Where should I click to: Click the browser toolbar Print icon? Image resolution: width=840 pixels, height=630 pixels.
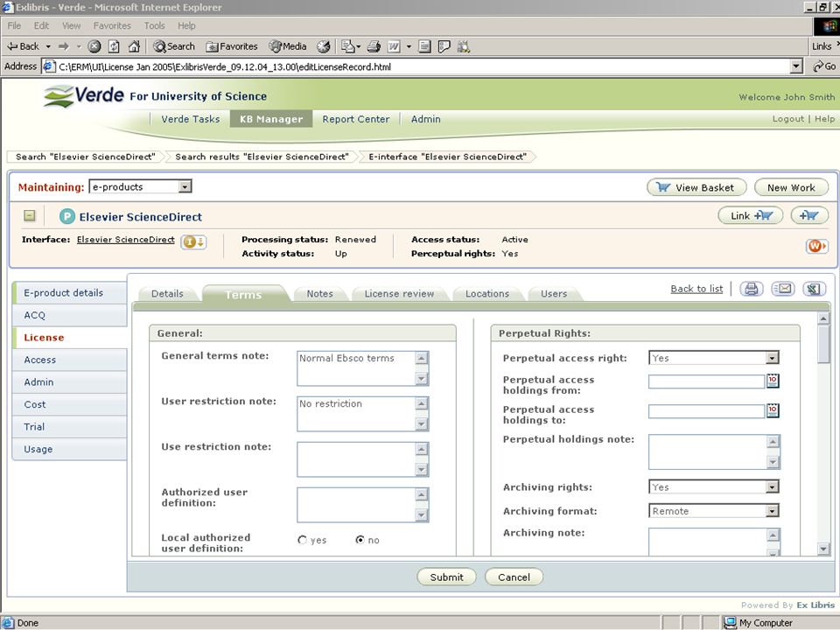pos(374,46)
